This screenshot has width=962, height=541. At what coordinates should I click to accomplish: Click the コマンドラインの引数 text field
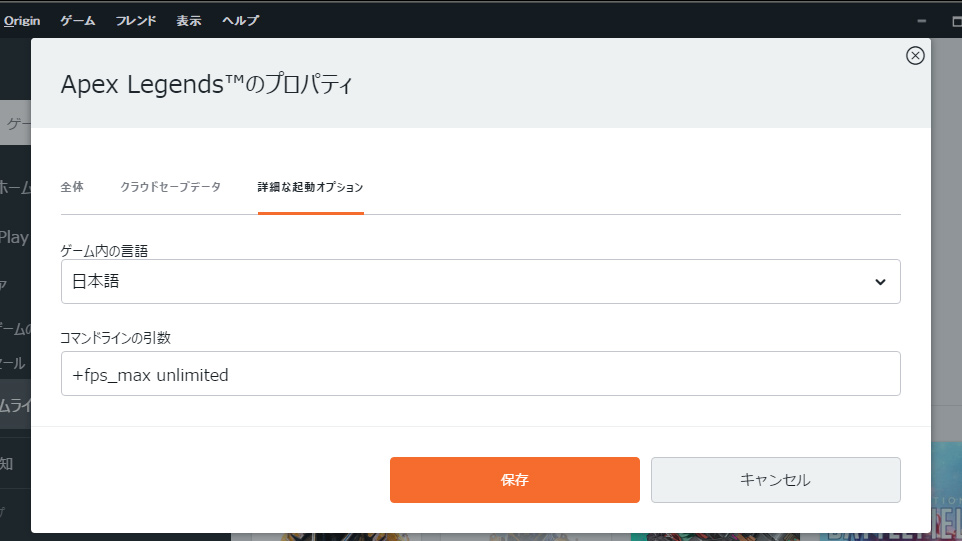pos(480,374)
